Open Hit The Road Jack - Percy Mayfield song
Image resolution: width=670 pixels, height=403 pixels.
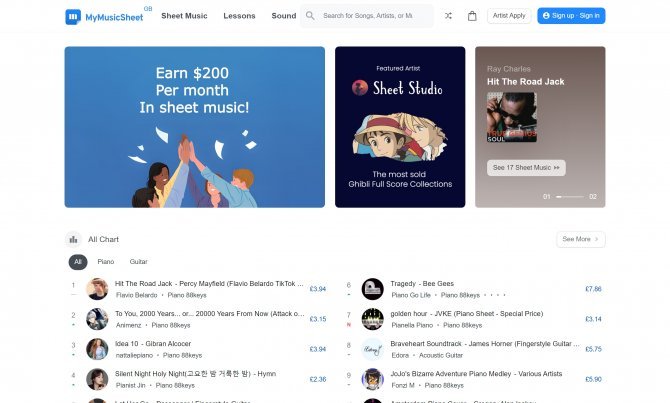[x=209, y=284]
